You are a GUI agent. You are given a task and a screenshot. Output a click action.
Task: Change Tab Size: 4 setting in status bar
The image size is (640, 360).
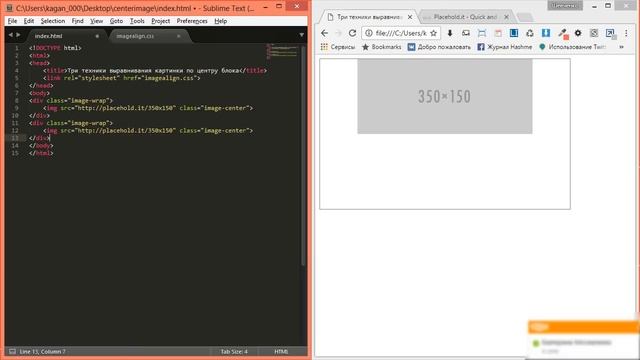click(234, 351)
